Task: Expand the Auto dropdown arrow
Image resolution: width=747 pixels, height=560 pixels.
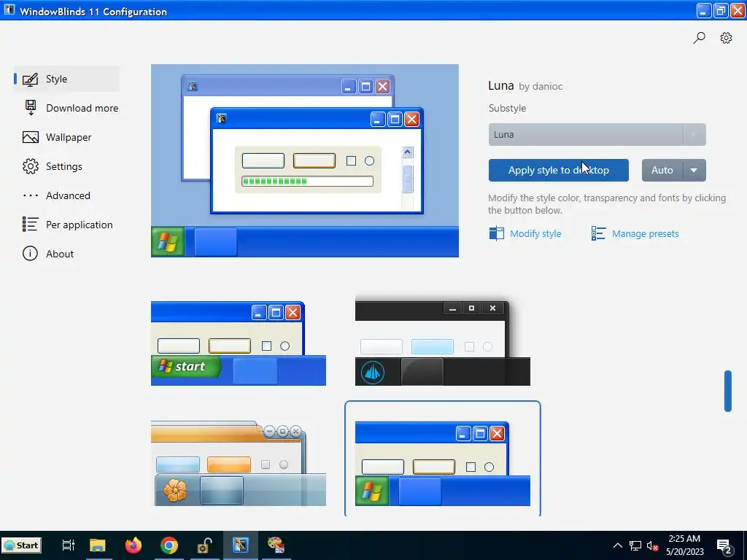Action: [694, 171]
